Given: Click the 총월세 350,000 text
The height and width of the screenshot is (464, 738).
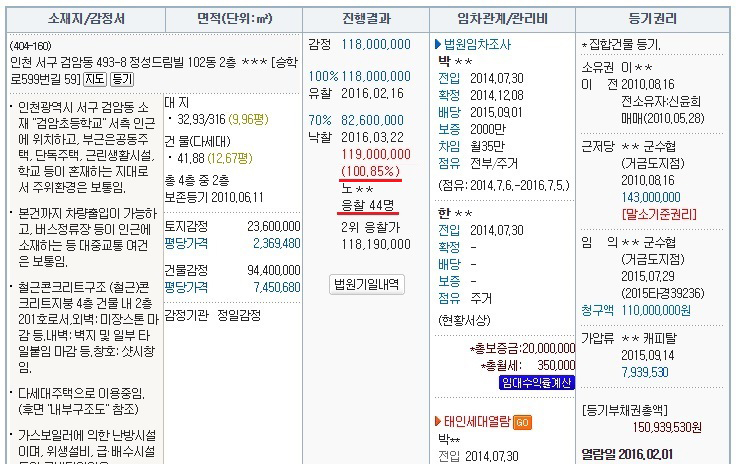Looking at the screenshot, I should [528, 365].
